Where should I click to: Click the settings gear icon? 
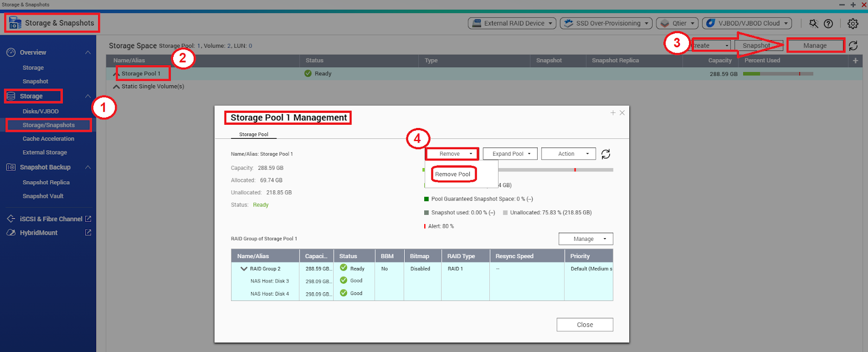pos(853,23)
